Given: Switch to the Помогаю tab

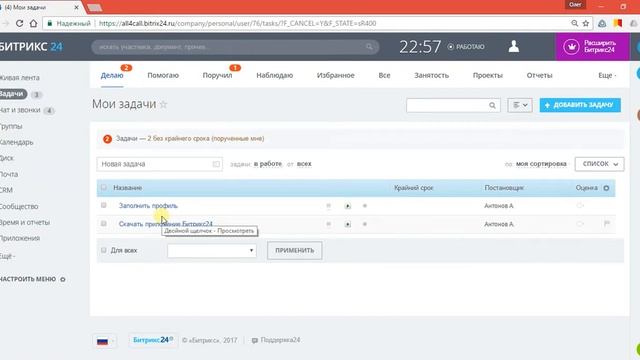Looking at the screenshot, I should [x=163, y=76].
